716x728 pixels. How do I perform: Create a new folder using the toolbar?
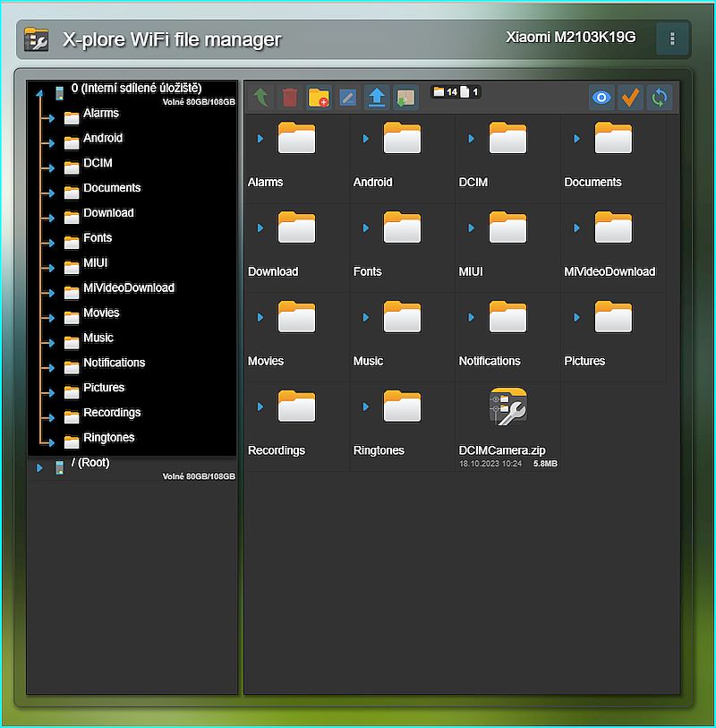[319, 98]
